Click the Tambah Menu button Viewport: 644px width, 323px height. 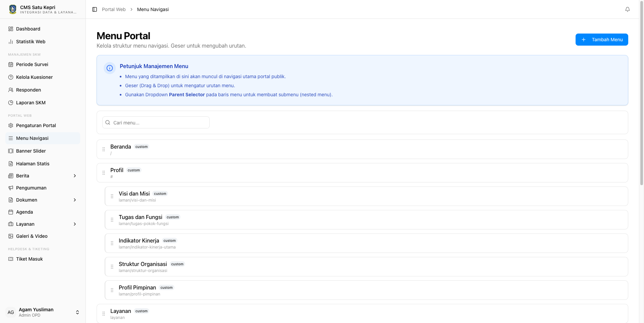602,40
